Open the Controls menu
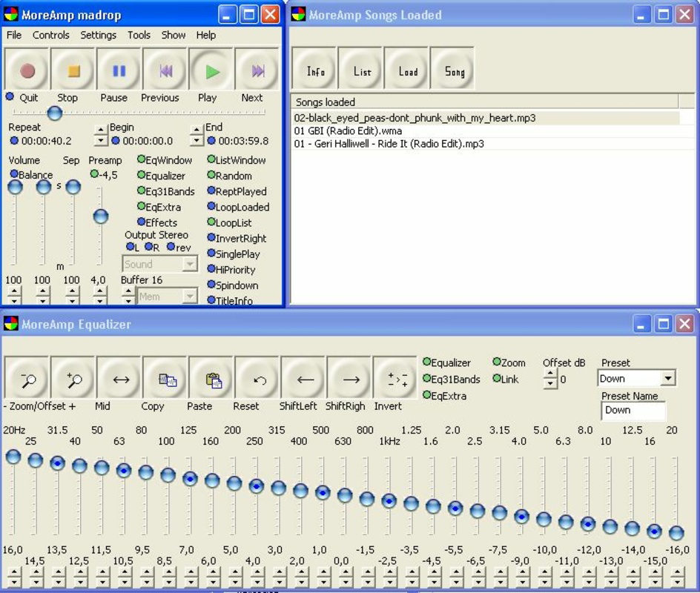The height and width of the screenshot is (593, 700). pos(51,35)
